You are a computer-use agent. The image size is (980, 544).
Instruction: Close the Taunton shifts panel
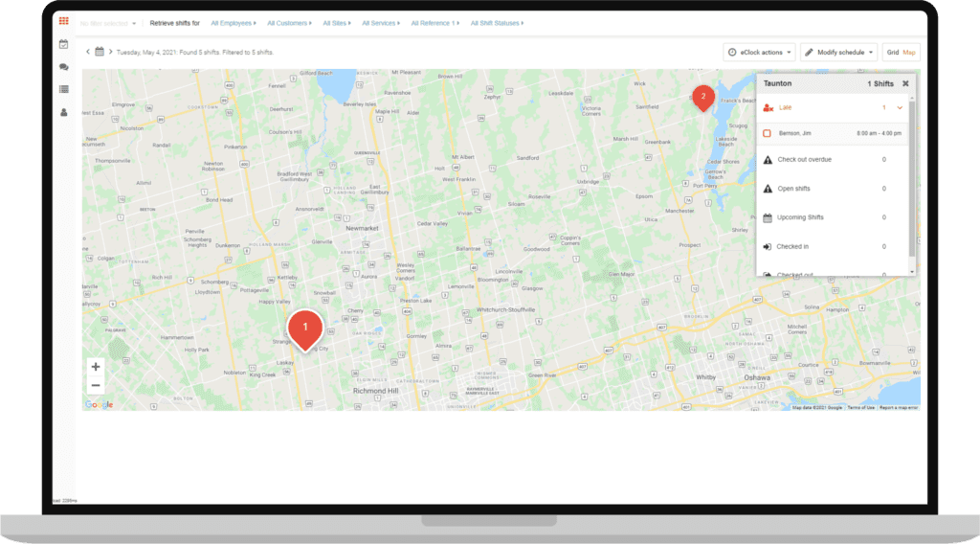click(x=905, y=83)
